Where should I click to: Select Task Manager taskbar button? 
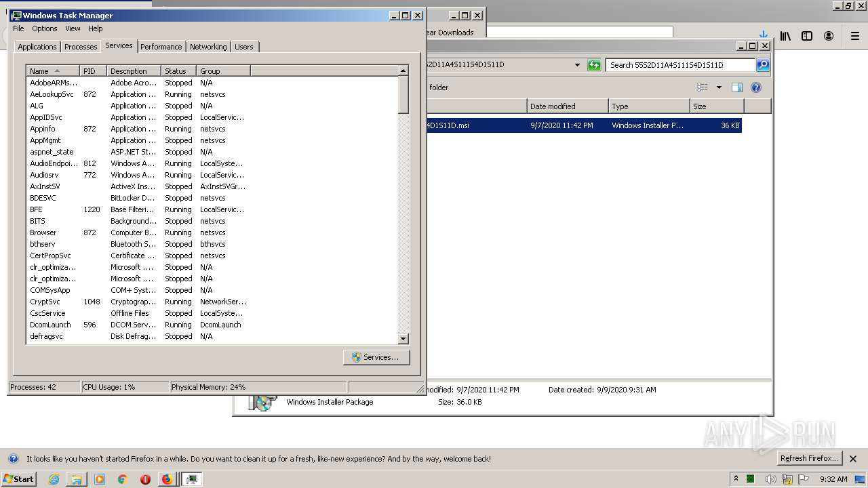(x=192, y=479)
